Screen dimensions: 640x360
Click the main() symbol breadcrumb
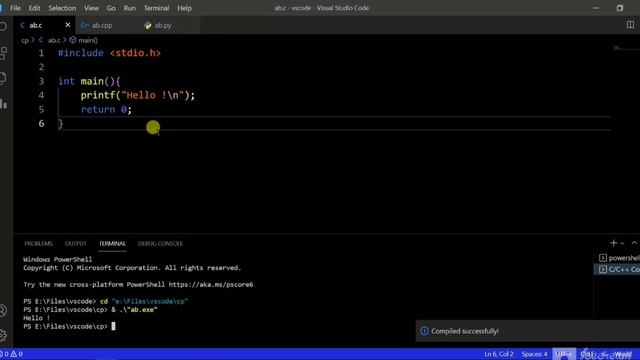point(88,40)
